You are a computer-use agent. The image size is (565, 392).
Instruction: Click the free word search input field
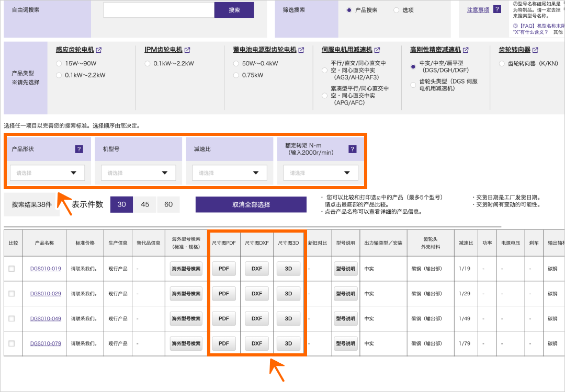point(159,10)
